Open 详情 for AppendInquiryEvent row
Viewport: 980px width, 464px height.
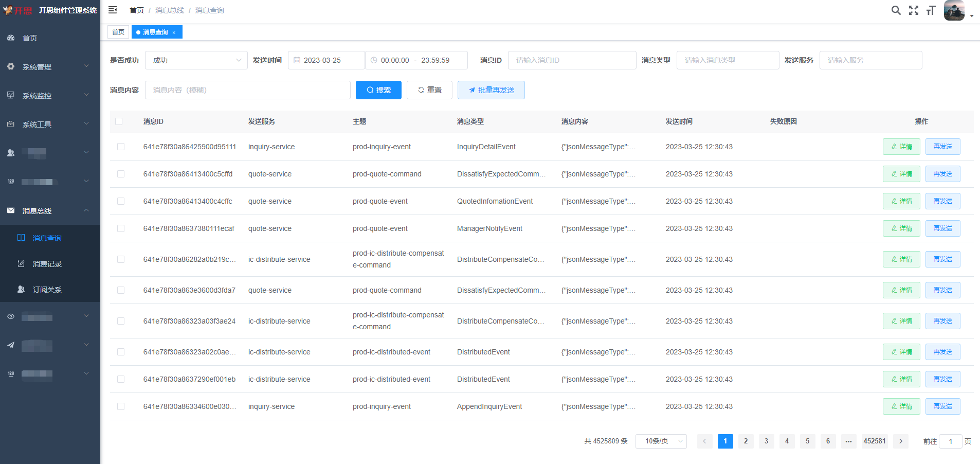(x=901, y=406)
